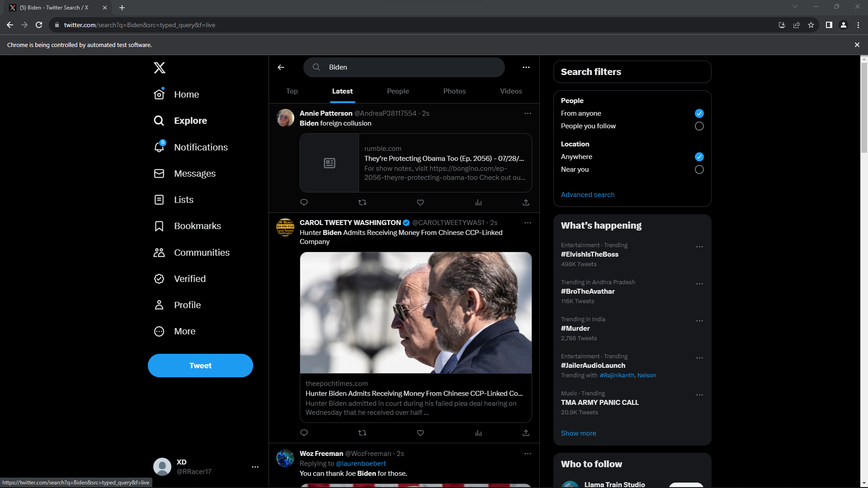868x488 pixels.
Task: Click the X logo home icon
Action: click(x=159, y=68)
